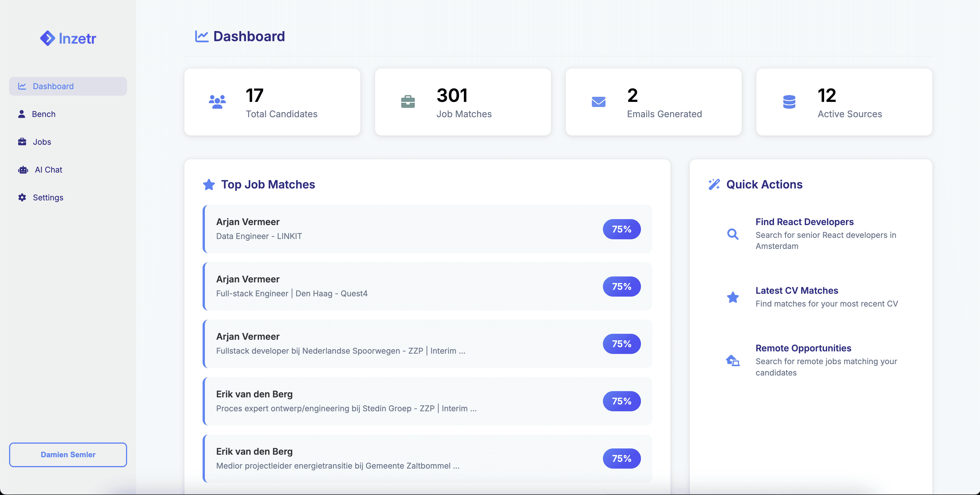Click the Emails Generated envelope icon

(x=598, y=102)
